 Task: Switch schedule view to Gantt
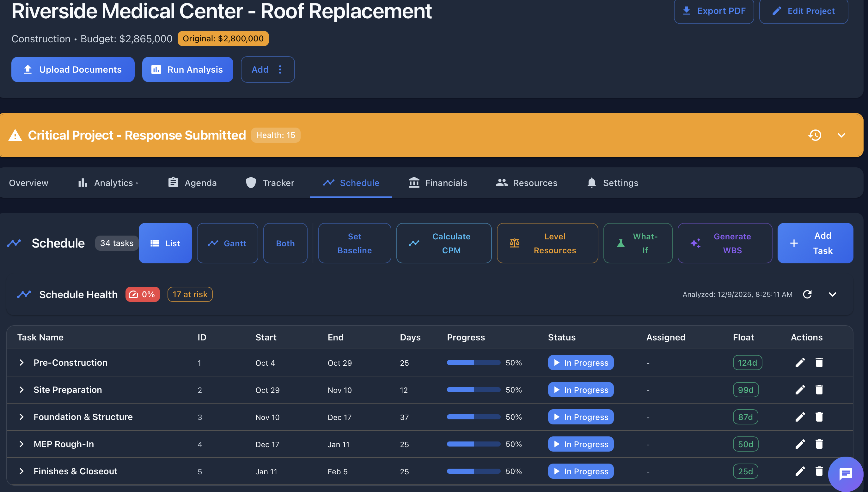[227, 243]
